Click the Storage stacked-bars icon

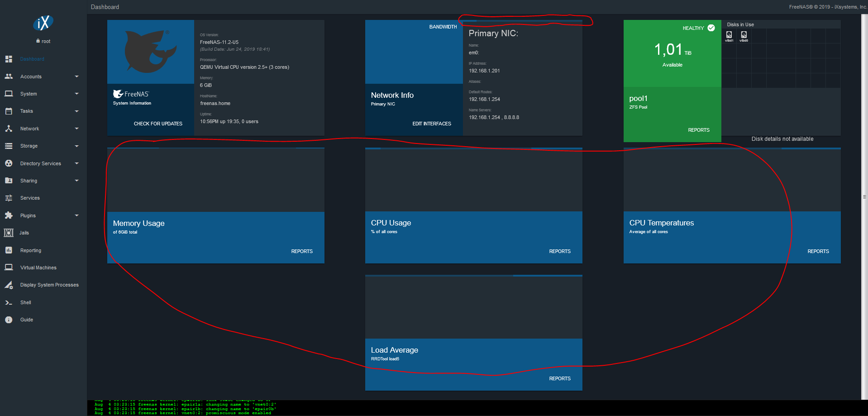click(9, 146)
